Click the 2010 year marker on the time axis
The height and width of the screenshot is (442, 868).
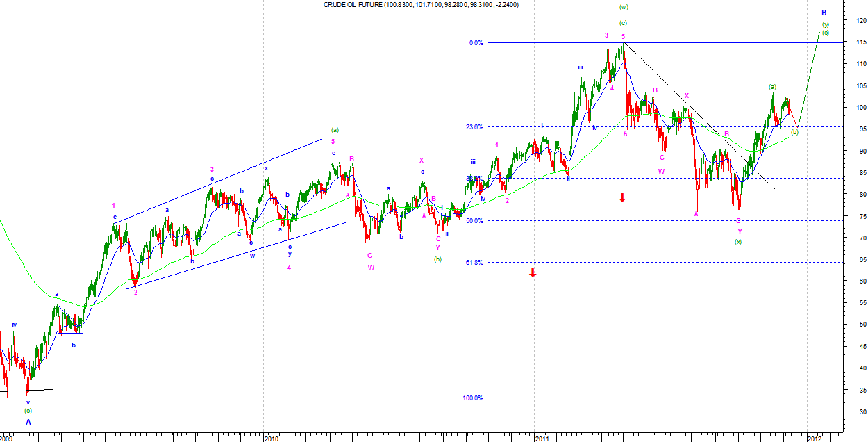coord(272,438)
